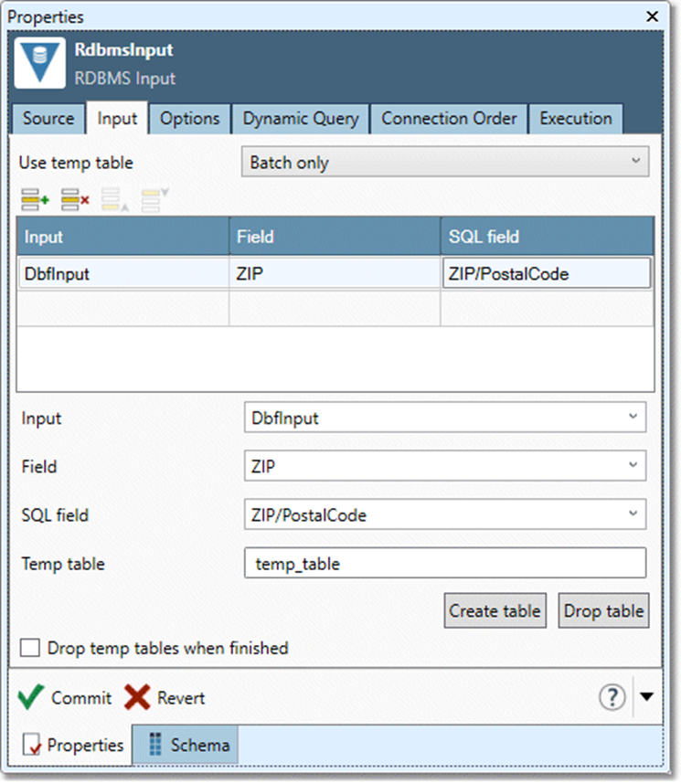Click the delete row icon
This screenshot has width=681, height=784.
(x=75, y=198)
